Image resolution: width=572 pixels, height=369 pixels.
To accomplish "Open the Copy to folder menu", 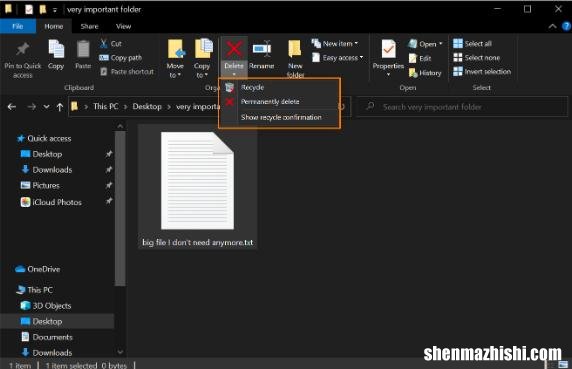I will tap(202, 59).
